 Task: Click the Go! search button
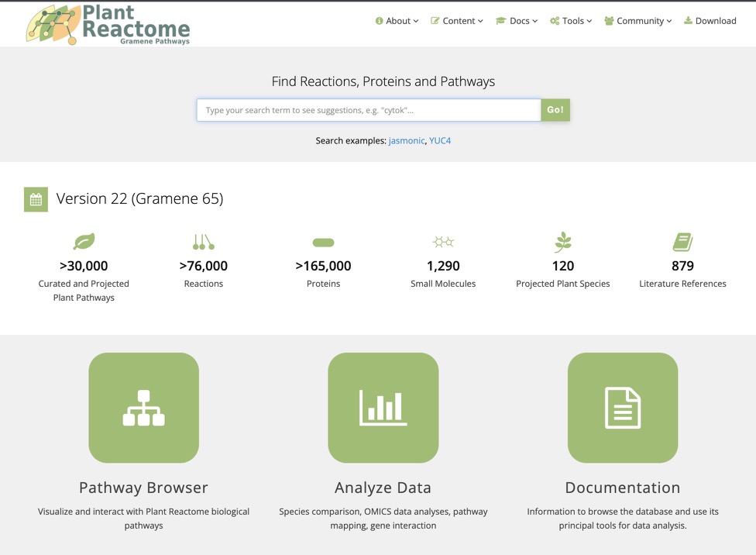tap(555, 110)
